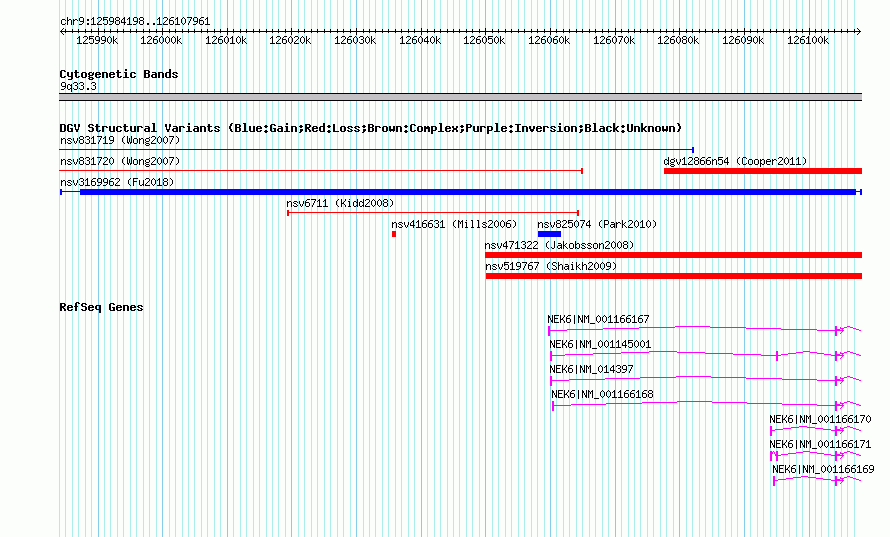Select the nsv831720 (Wong2007) loss variant label

[120, 161]
